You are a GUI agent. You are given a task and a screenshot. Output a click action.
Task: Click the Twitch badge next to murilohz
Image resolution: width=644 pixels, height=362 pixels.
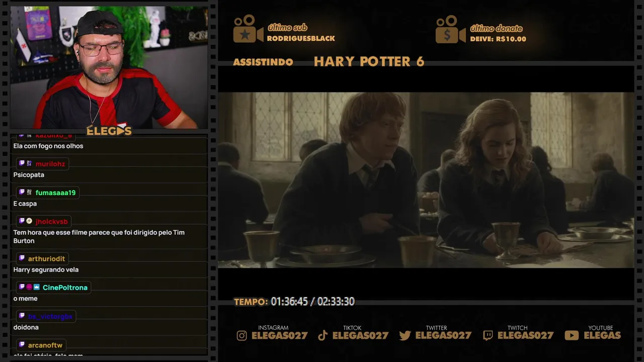click(22, 163)
